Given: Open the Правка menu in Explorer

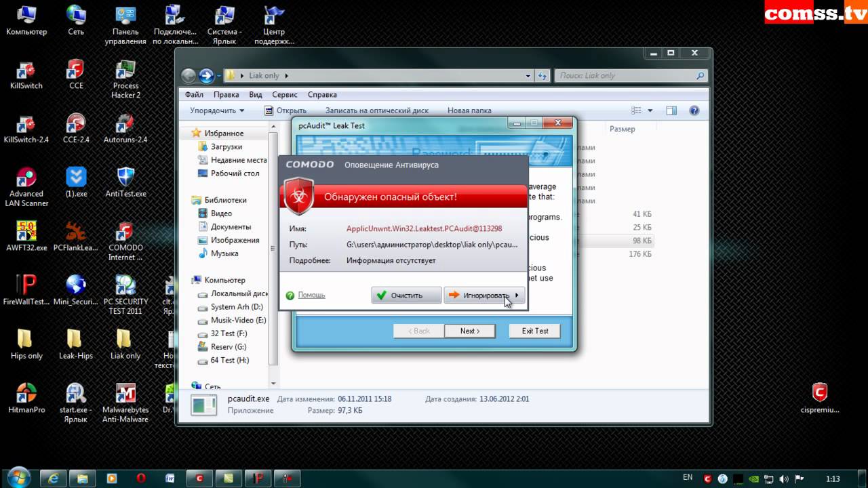Looking at the screenshot, I should 226,95.
